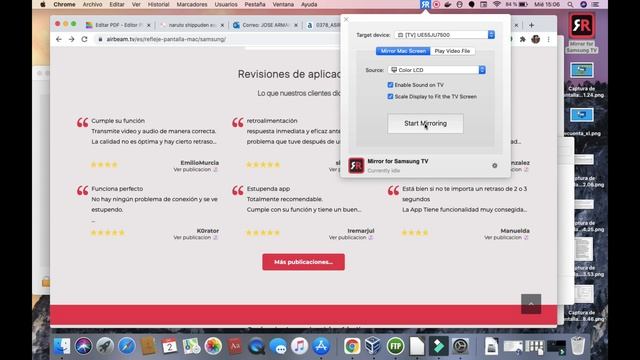This screenshot has width=640, height=360.
Task: Open Safari from the Dock
Action: (x=127, y=346)
